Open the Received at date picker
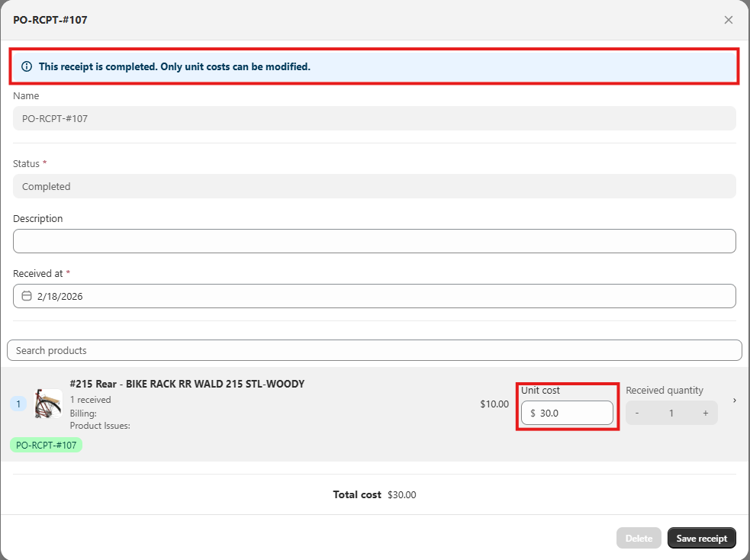 374,296
